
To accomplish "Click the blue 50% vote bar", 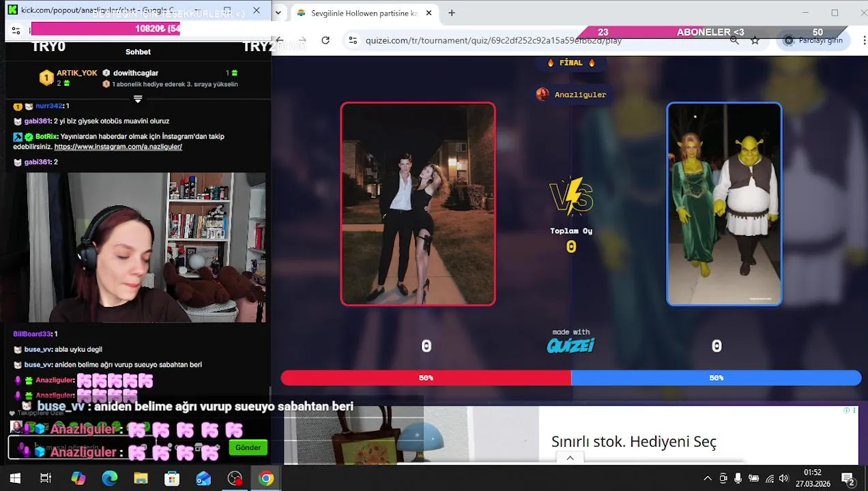I will click(716, 378).
